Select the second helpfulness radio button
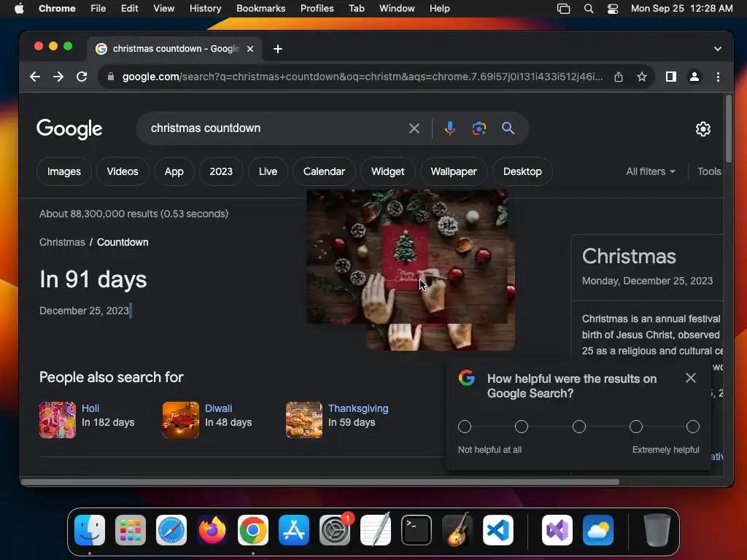Screen dimensions: 747x560 pos(522,427)
